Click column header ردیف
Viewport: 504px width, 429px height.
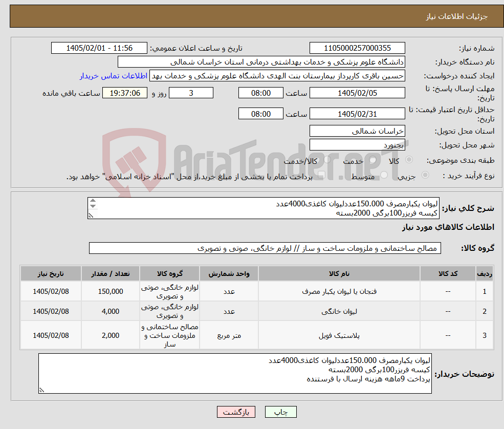tap(485, 274)
